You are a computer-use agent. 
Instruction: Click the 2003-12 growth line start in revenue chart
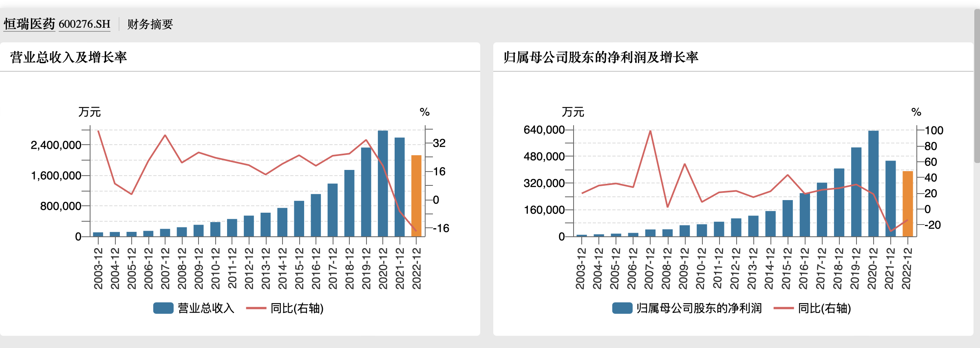[x=98, y=131]
